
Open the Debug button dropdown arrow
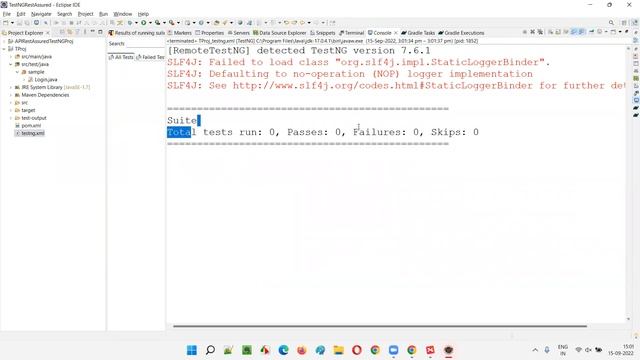click(136, 23)
